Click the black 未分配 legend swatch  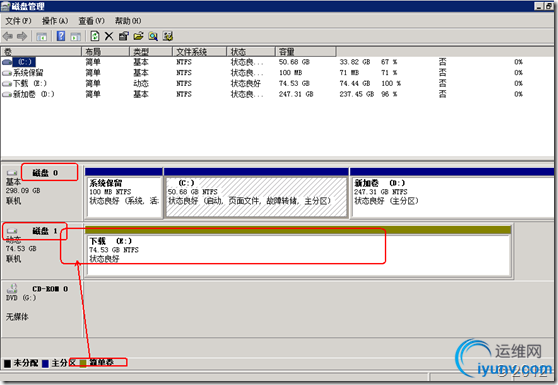tap(7, 363)
